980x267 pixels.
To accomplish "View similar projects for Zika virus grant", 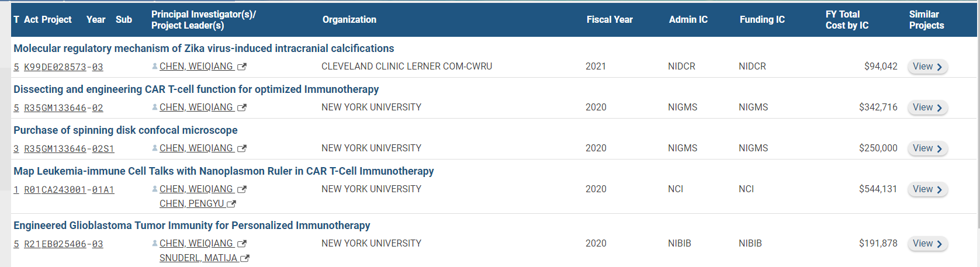I will (x=927, y=67).
